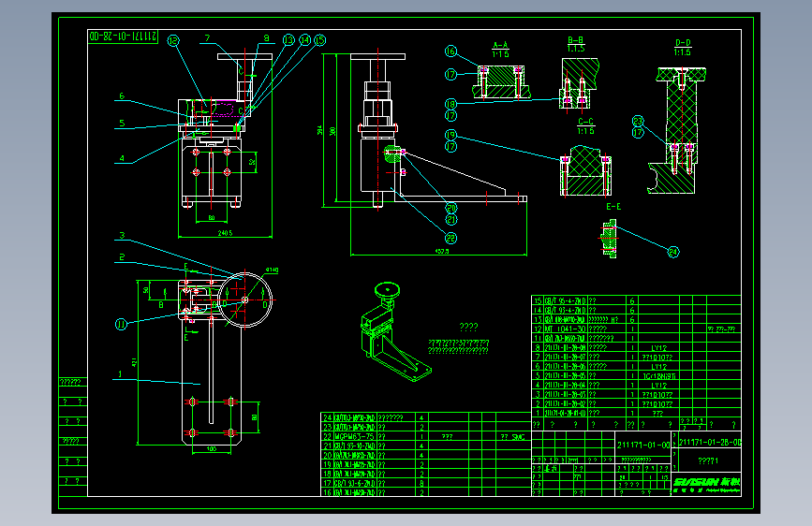Select the 240.5 width dimension
812x526 pixels.
pyautogui.click(x=225, y=233)
